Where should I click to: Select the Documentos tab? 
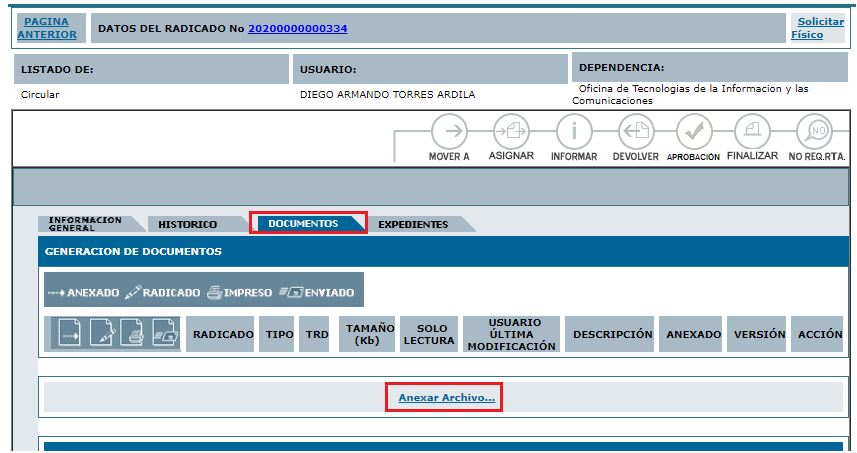click(303, 223)
